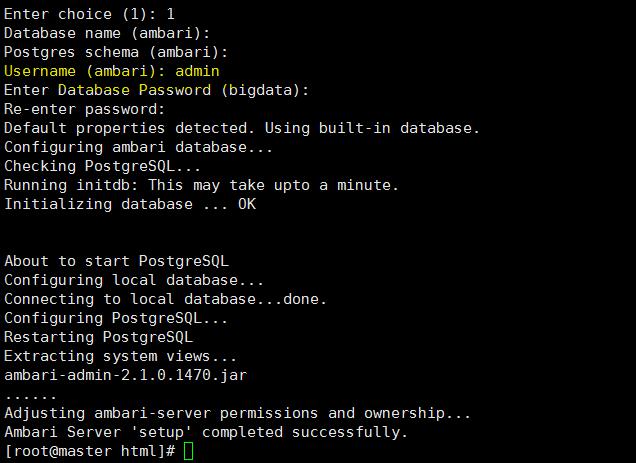Click 'Connecting to local database...done.' line
The width and height of the screenshot is (636, 463).
(x=165, y=299)
